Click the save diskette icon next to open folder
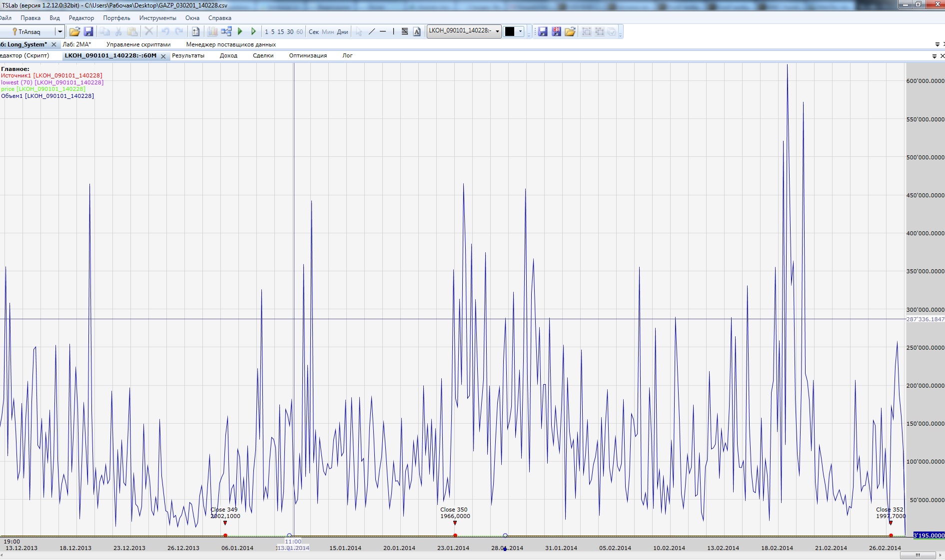The height and width of the screenshot is (560, 945). point(88,31)
